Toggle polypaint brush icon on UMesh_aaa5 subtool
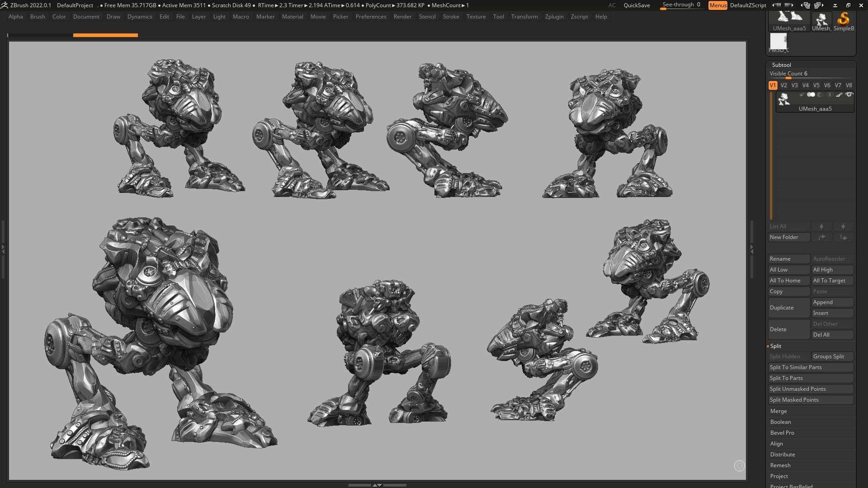 tap(839, 95)
